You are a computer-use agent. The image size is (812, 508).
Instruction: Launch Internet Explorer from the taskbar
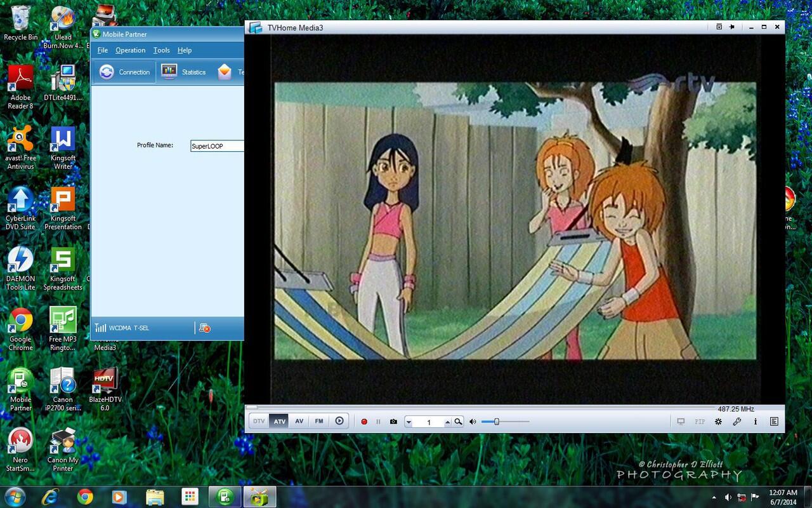51,497
